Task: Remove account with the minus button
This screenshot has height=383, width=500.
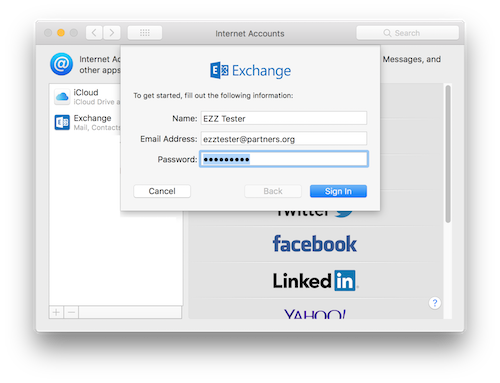Action: (x=71, y=312)
